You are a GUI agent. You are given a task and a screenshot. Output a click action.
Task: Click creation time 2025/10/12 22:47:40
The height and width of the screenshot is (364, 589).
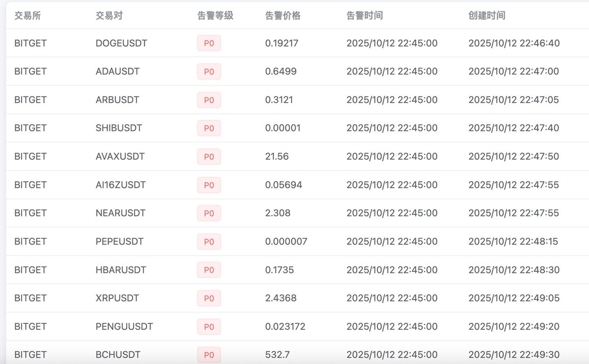tap(514, 128)
